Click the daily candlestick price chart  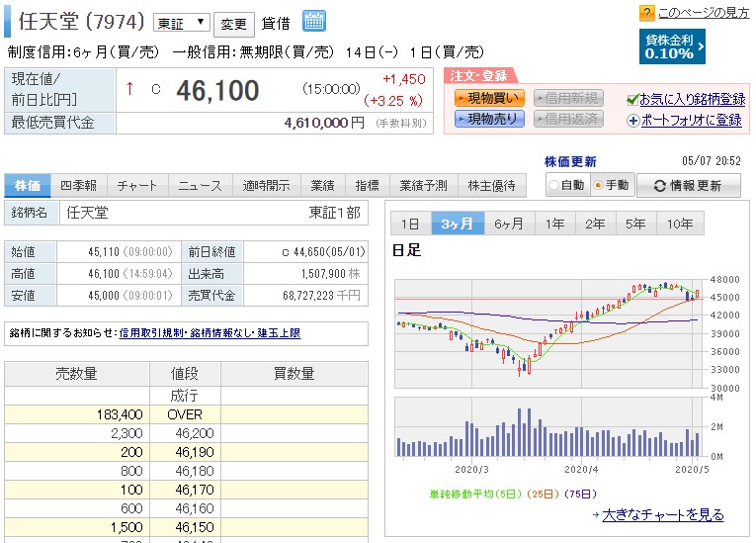click(x=549, y=333)
